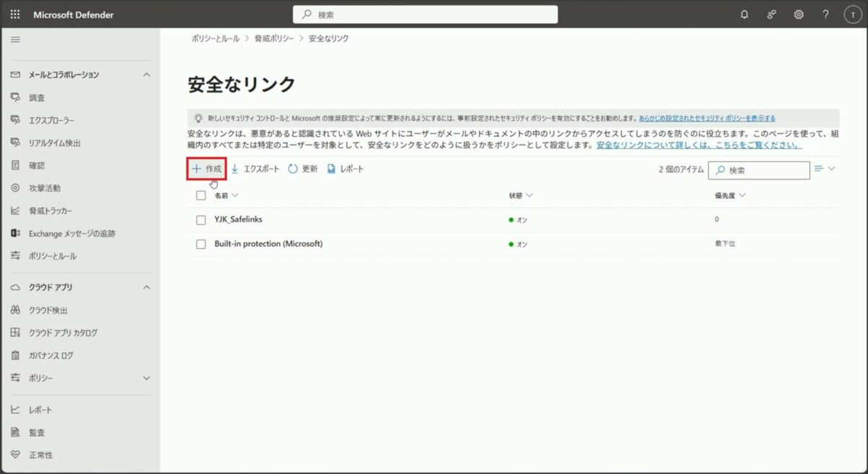Open the view options dropdown beside search
868x474 pixels.
[825, 169]
